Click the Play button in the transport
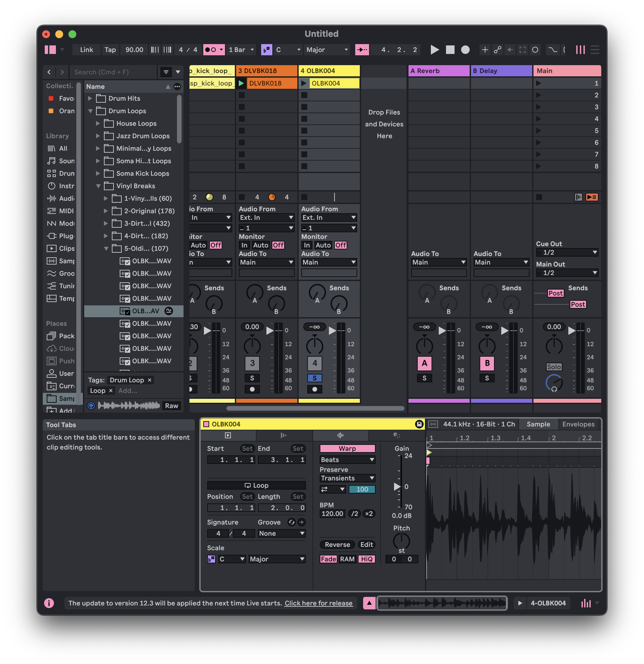The image size is (644, 664). coord(435,50)
